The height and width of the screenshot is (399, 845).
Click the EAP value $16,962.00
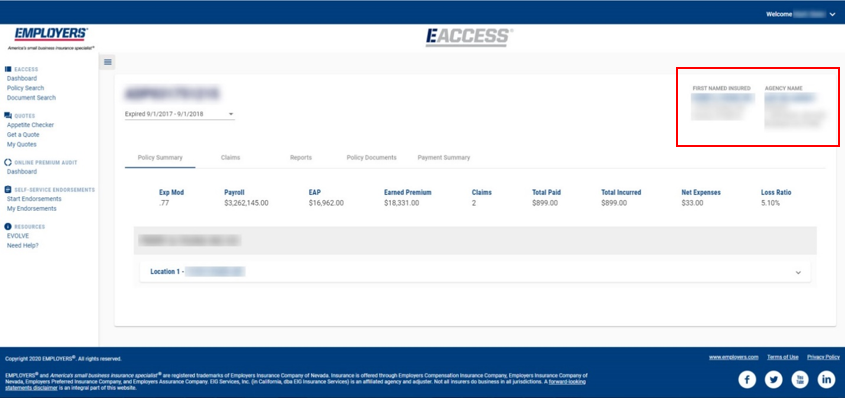[326, 203]
